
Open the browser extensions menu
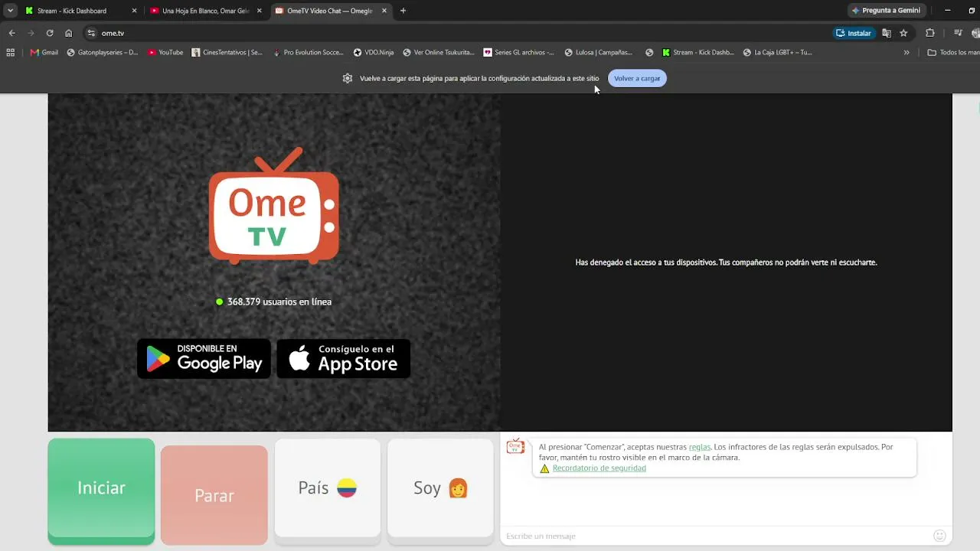click(x=930, y=33)
